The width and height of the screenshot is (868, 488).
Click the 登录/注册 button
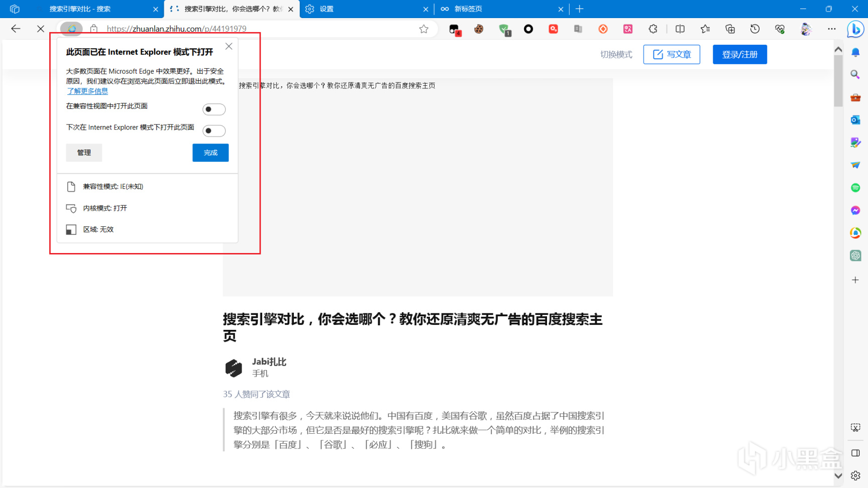[740, 54]
